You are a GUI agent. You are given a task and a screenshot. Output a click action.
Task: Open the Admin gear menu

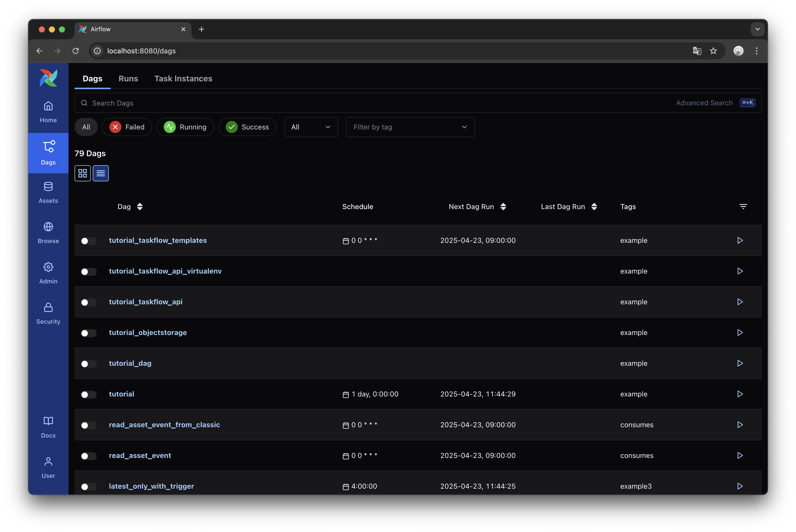(48, 274)
